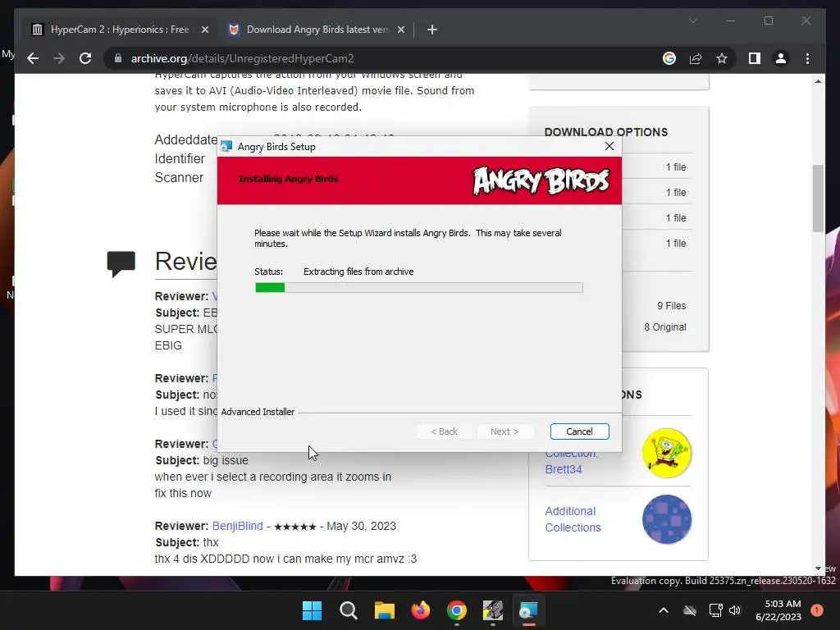View site info via padlock icon
Screen dimensions: 840x630
[118, 58]
